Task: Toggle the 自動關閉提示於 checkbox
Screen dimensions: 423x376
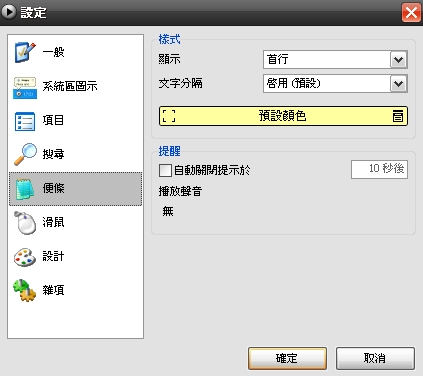Action: point(165,170)
